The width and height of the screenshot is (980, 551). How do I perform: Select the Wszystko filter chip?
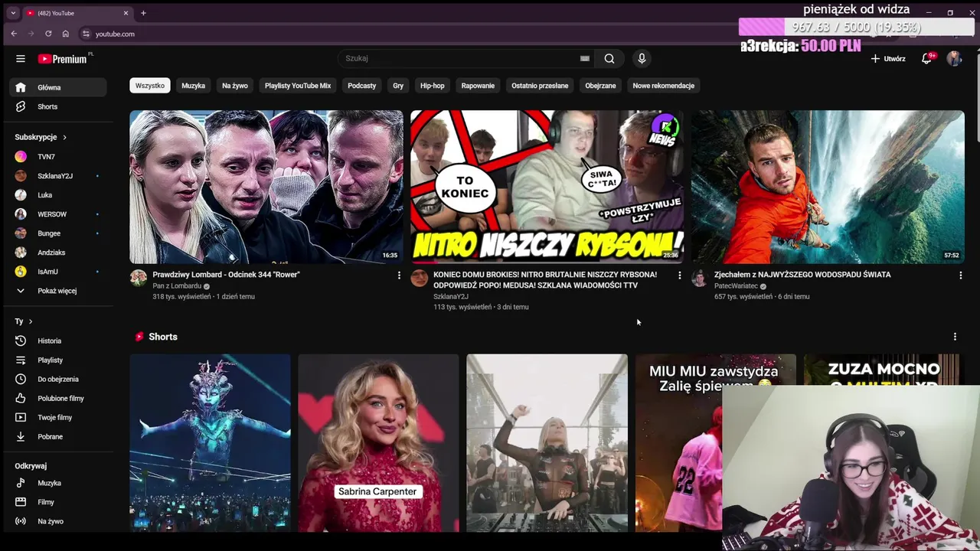(150, 86)
